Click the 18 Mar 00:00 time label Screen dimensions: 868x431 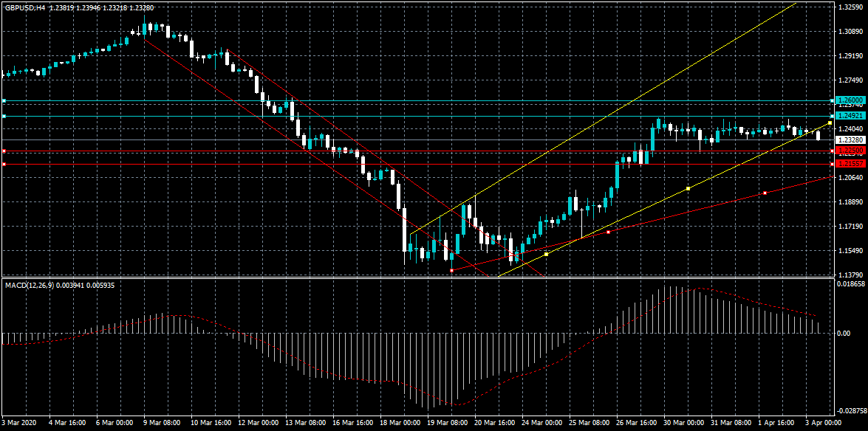coord(401,422)
